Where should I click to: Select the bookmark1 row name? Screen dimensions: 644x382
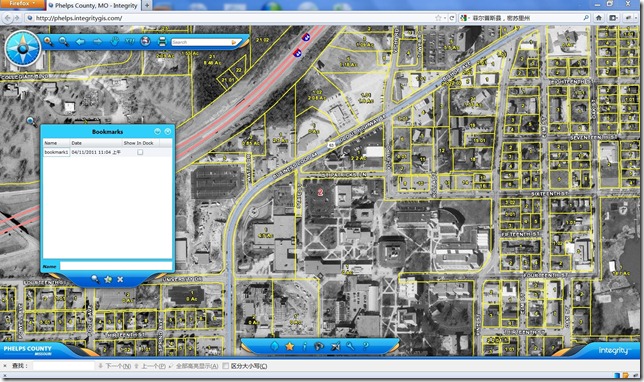(x=56, y=152)
